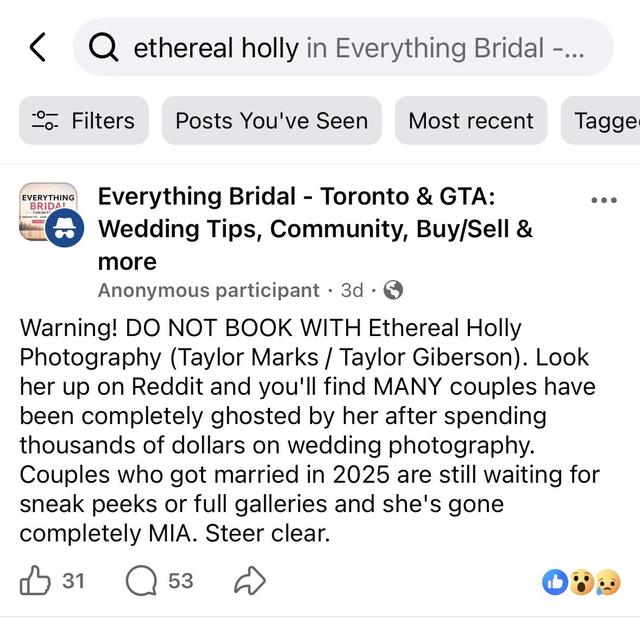Focus the ethereal holly search field
The height and width of the screenshot is (633, 640).
pos(343,47)
